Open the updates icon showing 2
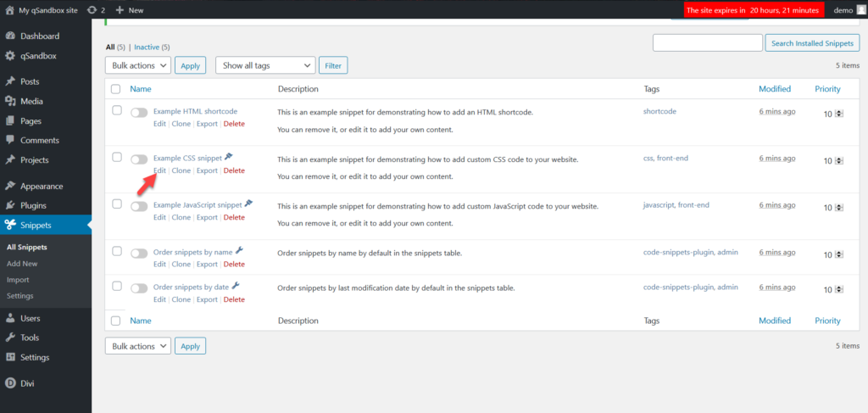The image size is (868, 413). coord(92,10)
